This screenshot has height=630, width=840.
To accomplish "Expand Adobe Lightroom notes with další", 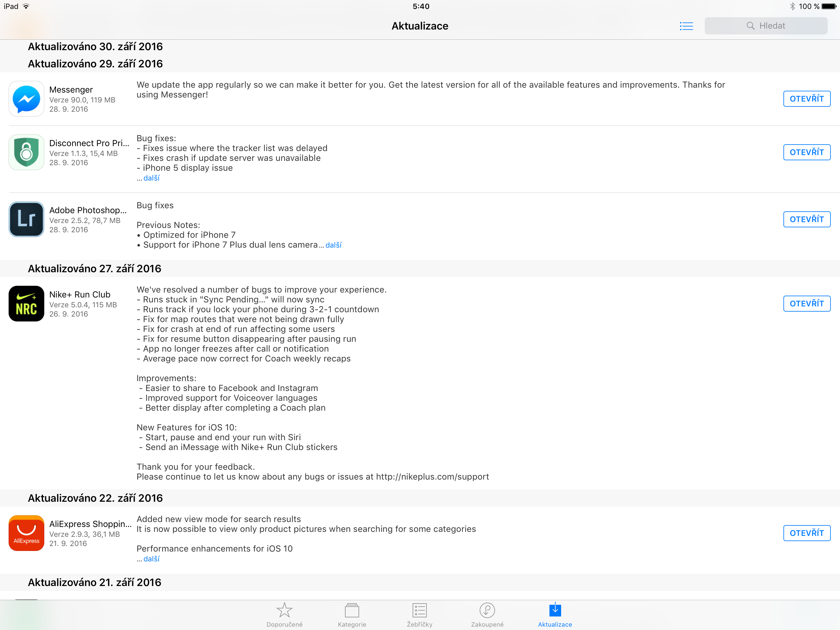I will (333, 245).
